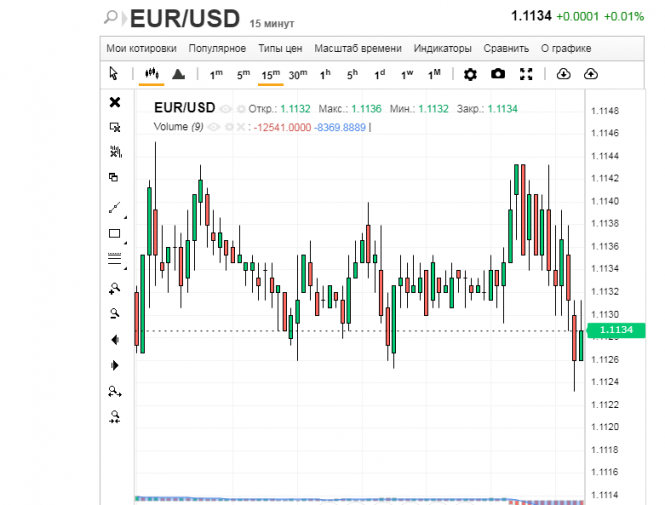665x505 pixels.
Task: Open the Типы цен menu
Action: [280, 48]
